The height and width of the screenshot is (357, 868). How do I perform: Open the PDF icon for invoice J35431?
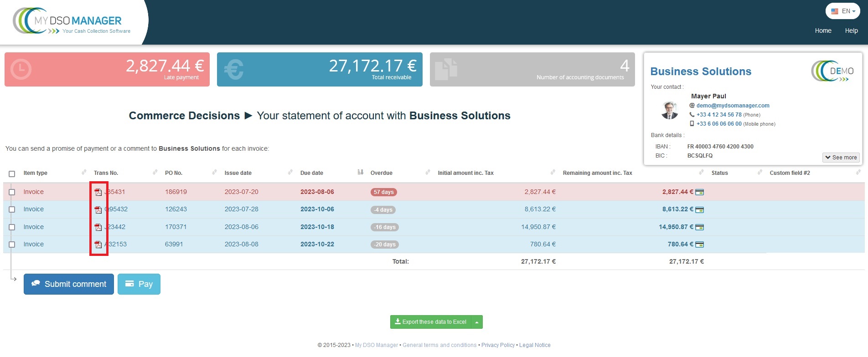[x=98, y=192]
